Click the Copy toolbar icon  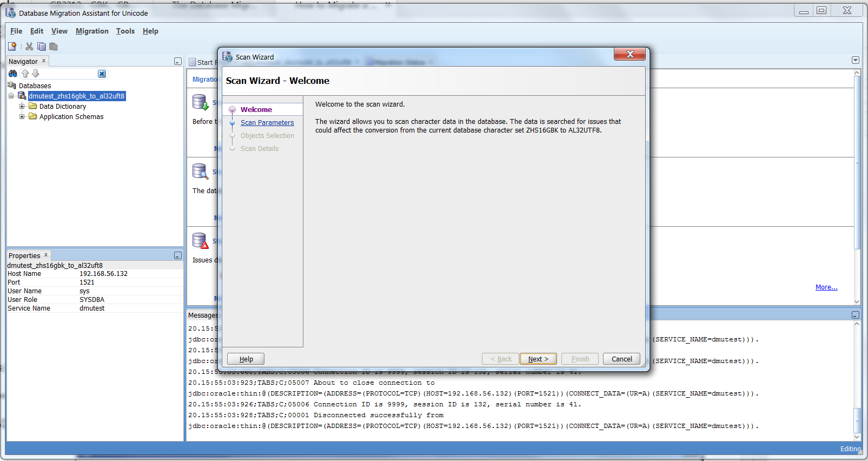tap(41, 47)
